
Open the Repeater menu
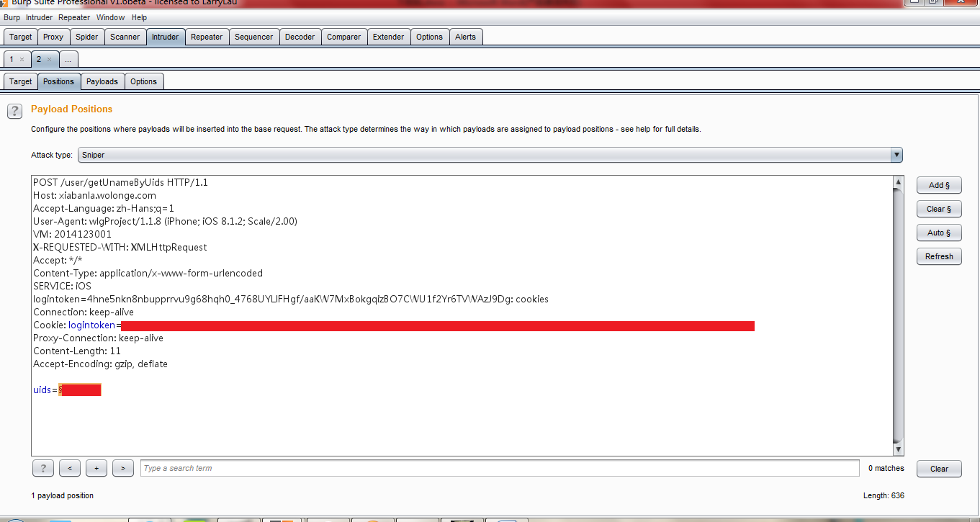(x=75, y=17)
